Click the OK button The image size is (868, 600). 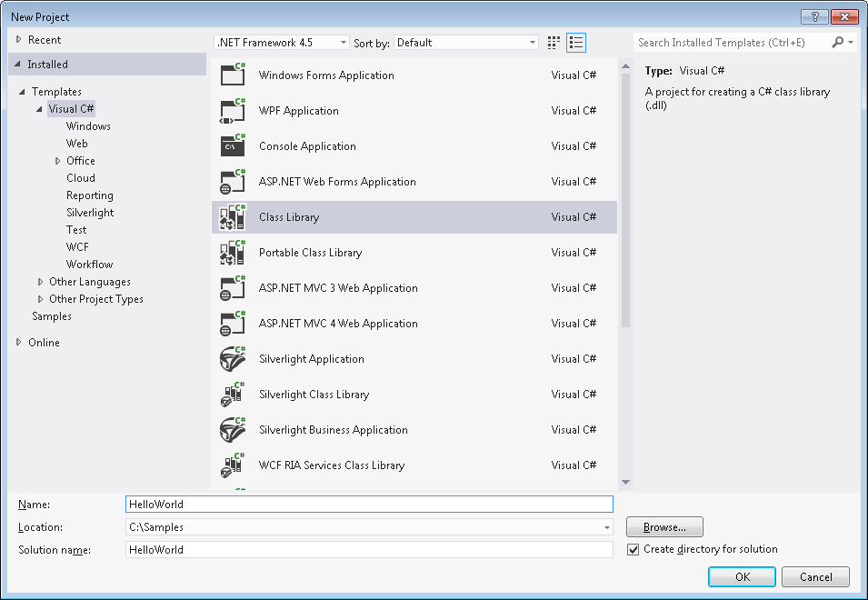point(743,576)
